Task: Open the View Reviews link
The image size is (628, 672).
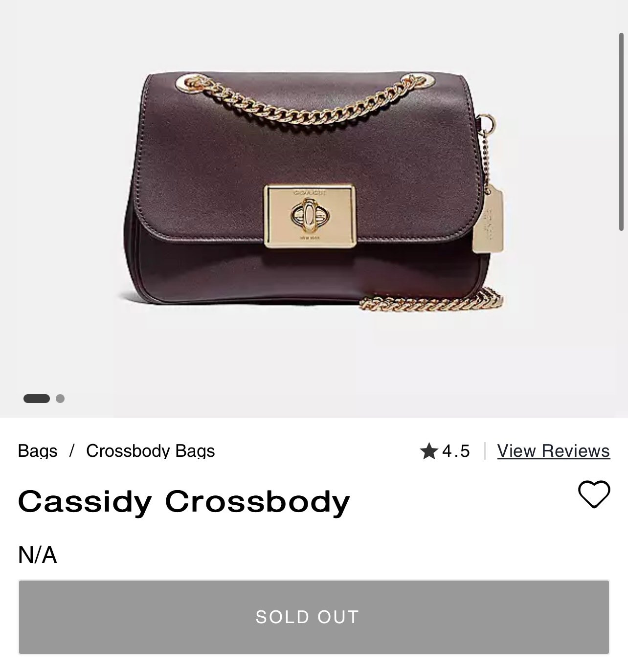Action: tap(554, 451)
